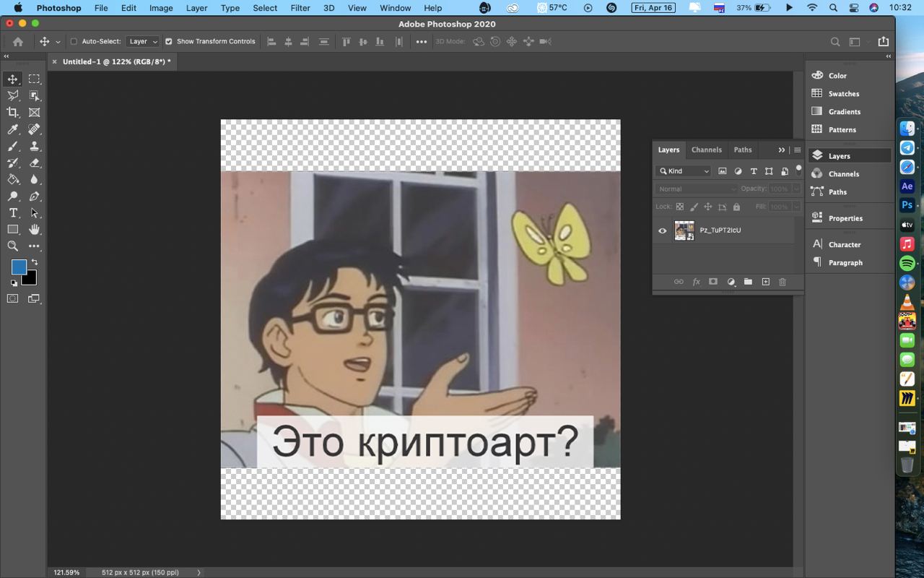Select the Healing Brush tool
The image size is (924, 578).
34,129
